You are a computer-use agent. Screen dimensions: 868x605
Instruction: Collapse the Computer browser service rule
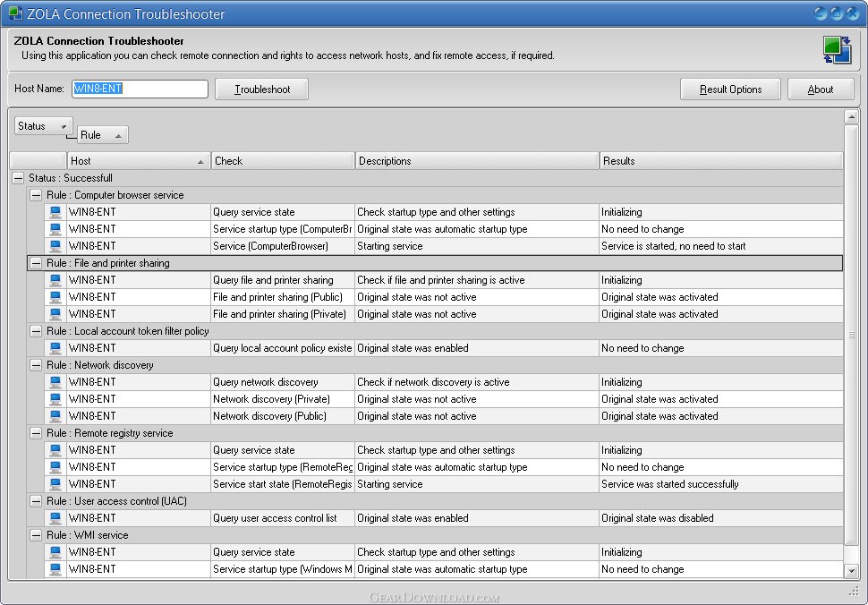36,195
